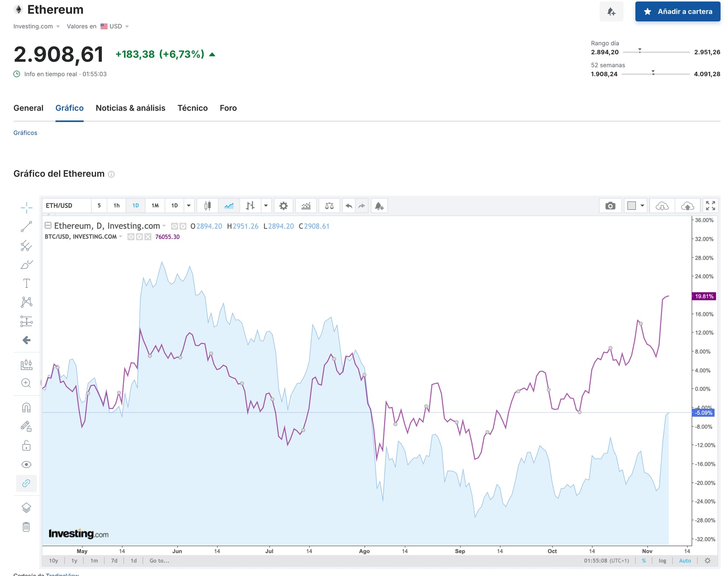Select the crosshair cursor tool
728x576 pixels.
27,207
